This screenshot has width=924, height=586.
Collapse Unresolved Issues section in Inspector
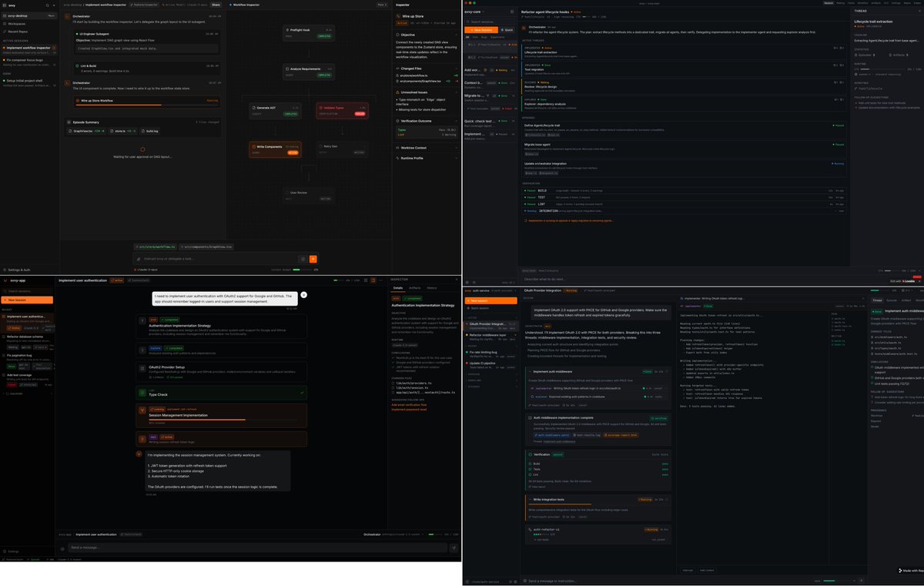457,92
